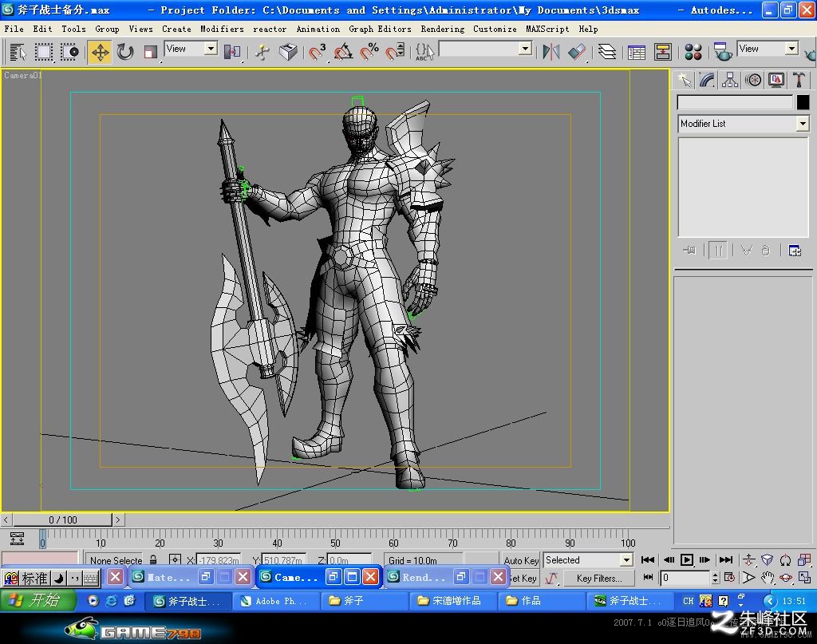Image resolution: width=817 pixels, height=644 pixels.
Task: Switch to the Utilities hammer tab
Action: [x=799, y=81]
